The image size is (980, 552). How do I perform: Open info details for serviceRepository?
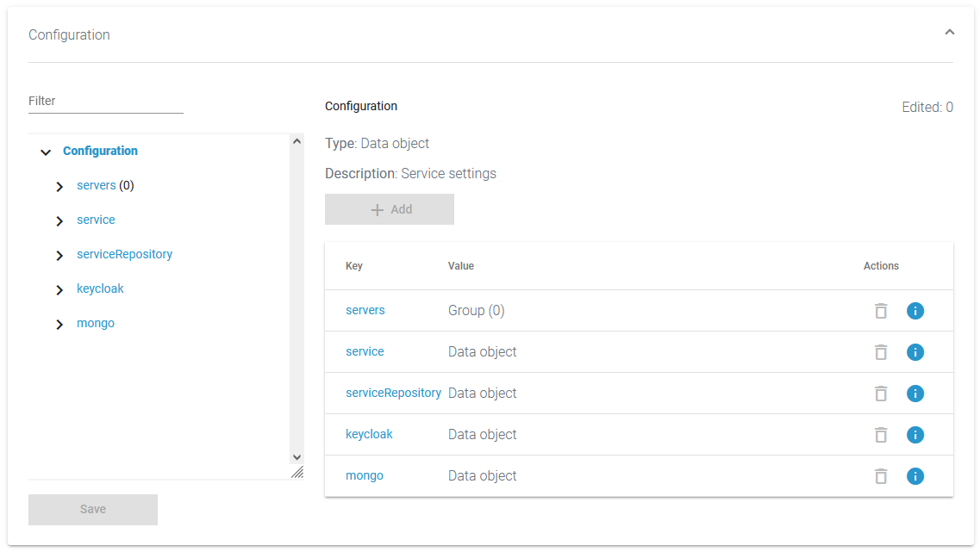click(x=915, y=393)
